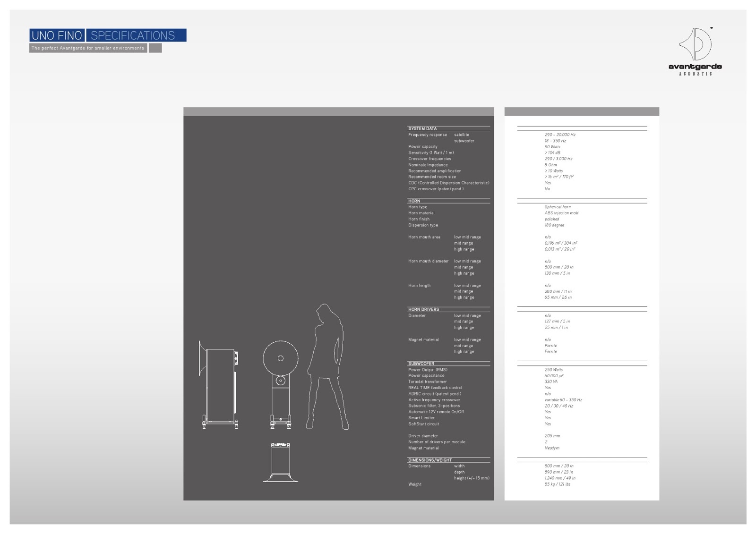Click the "CPC crossover (patent pend.)" label
This screenshot has width=756, height=534.
(x=436, y=189)
